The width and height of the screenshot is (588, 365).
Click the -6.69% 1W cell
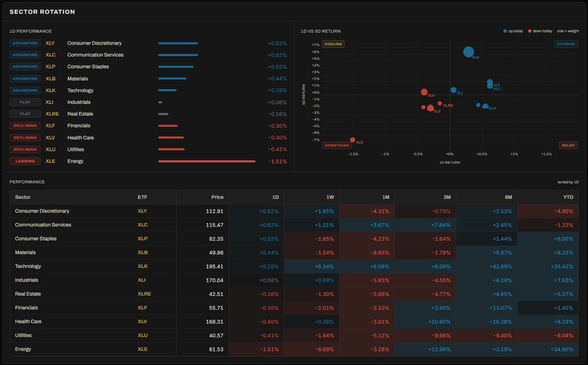(x=312, y=349)
